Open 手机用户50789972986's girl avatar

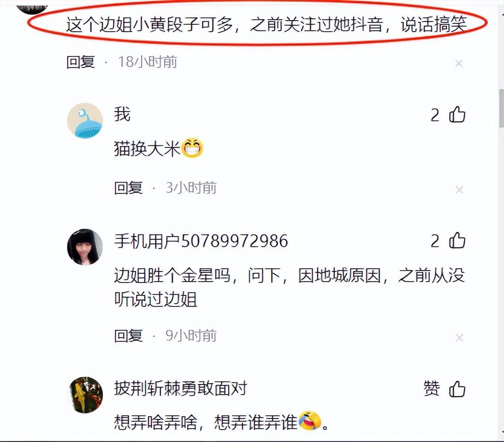coord(85,247)
